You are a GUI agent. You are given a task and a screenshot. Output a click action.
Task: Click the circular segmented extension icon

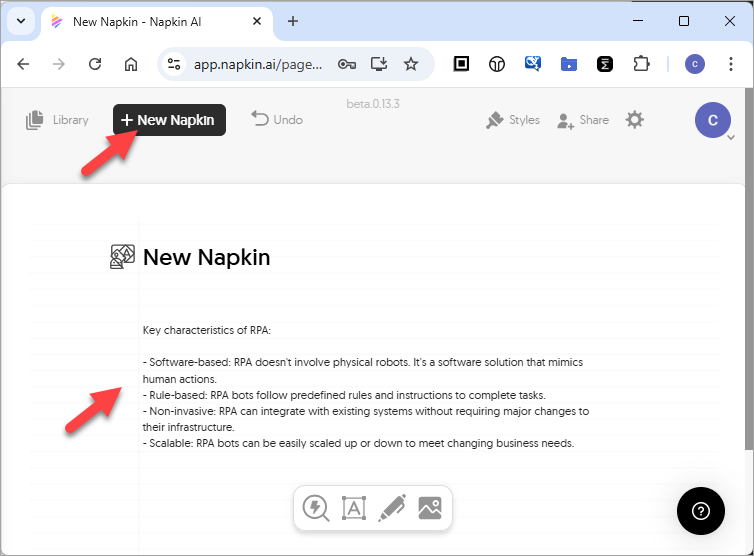(497, 64)
